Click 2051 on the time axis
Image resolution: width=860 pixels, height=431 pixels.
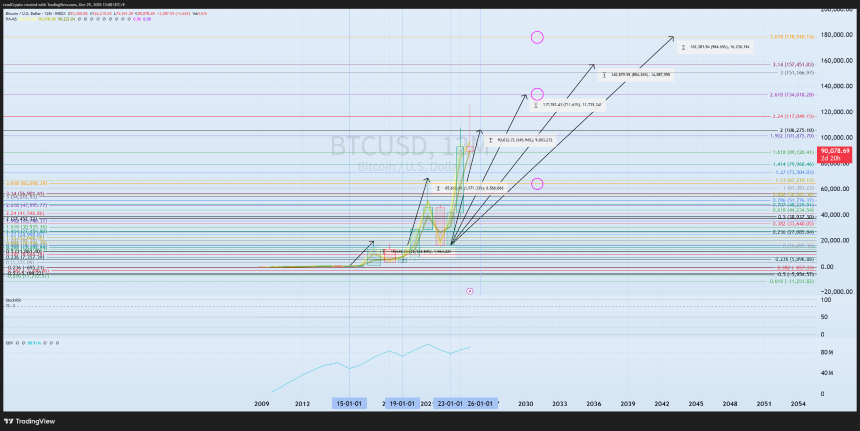click(x=764, y=404)
